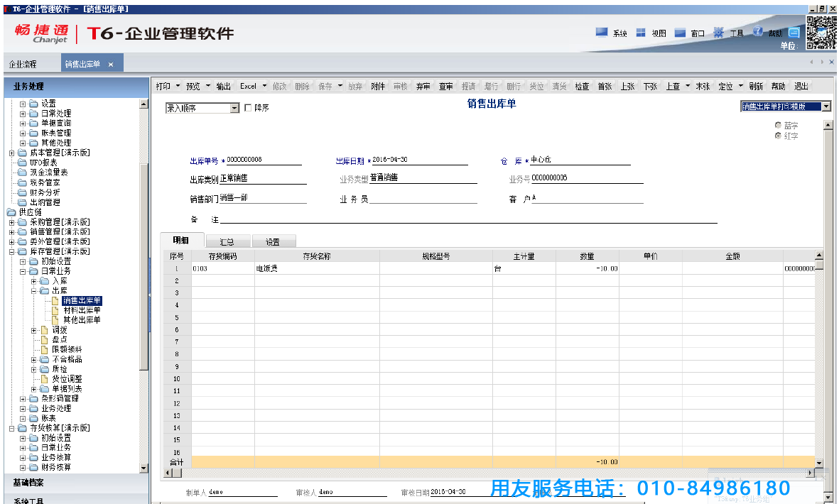Image resolution: width=839 pixels, height=504 pixels.
Task: Click the 限额领料 document icon
Action: 45,349
